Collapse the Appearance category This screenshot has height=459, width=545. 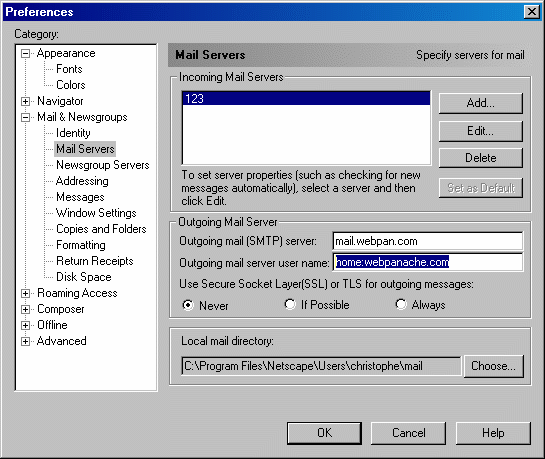tap(25, 54)
